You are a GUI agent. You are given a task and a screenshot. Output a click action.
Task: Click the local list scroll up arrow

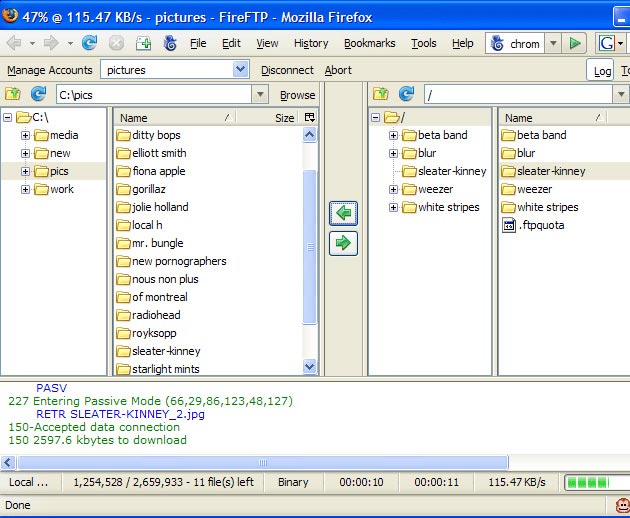click(310, 134)
